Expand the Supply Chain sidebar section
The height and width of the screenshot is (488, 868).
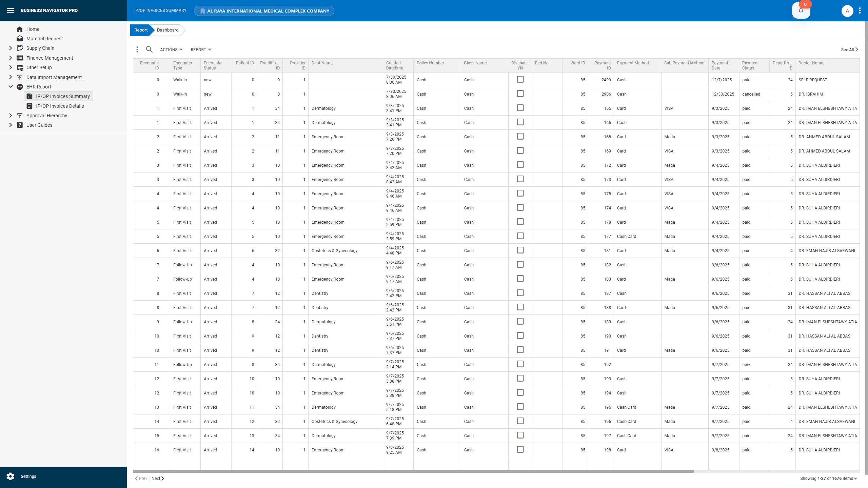11,48
